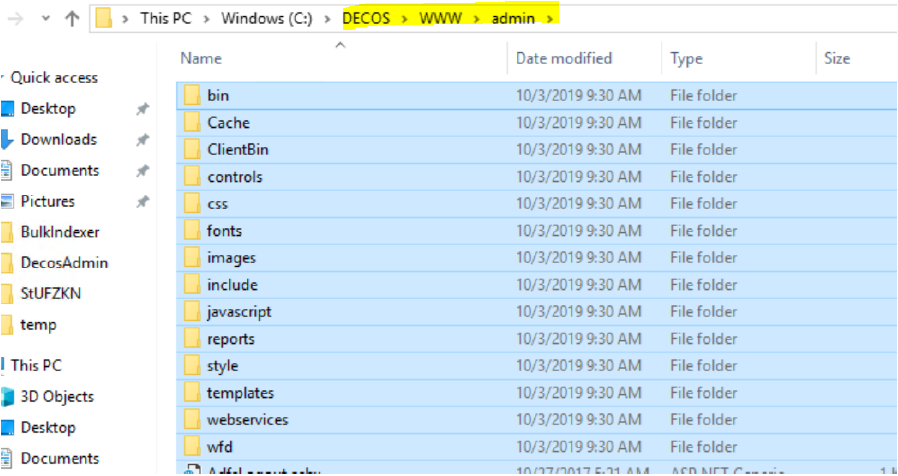Click the controls folder icon
This screenshot has width=898, height=476.
192,176
